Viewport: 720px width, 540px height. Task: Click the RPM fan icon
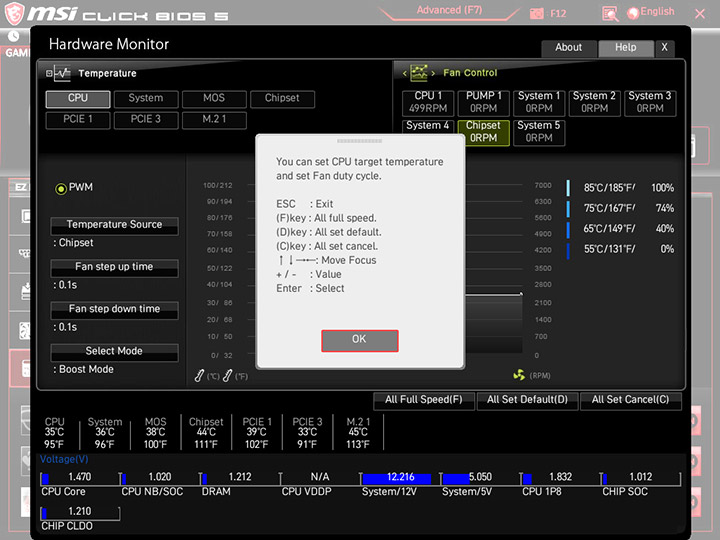tap(519, 375)
